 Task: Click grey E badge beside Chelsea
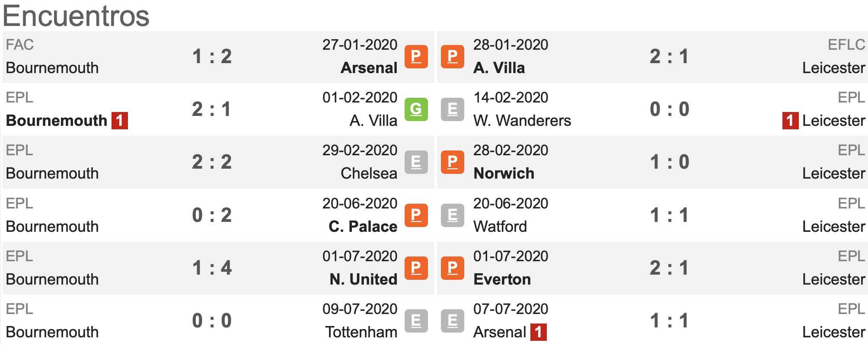coord(416,162)
